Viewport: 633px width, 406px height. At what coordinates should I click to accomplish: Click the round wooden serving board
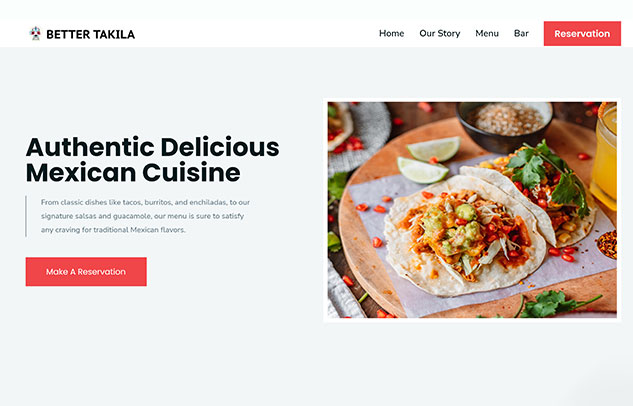(476, 218)
